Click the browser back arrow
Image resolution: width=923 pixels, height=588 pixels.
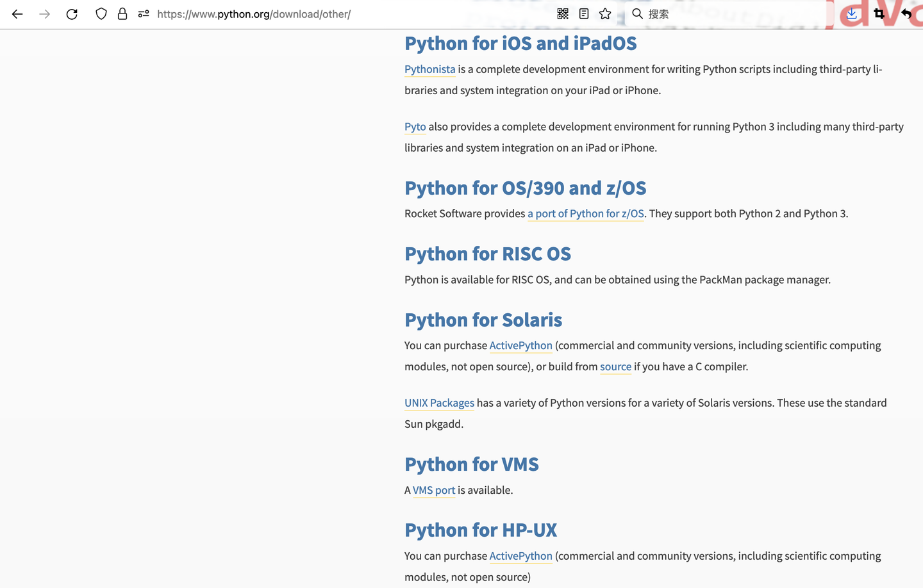(17, 14)
